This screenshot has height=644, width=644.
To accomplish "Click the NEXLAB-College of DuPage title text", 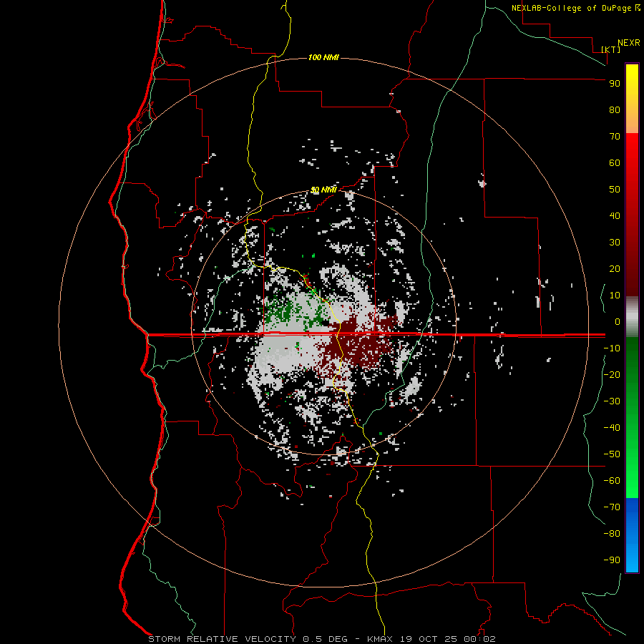I will tap(571, 8).
